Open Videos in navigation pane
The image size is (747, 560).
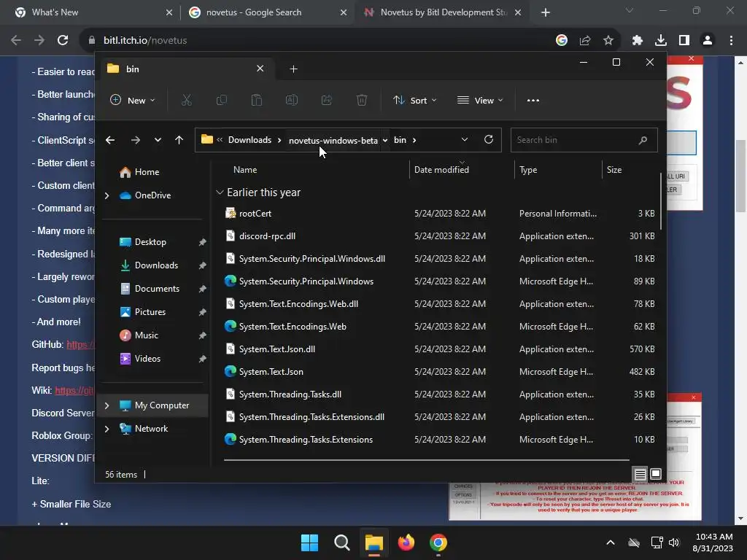147,359
